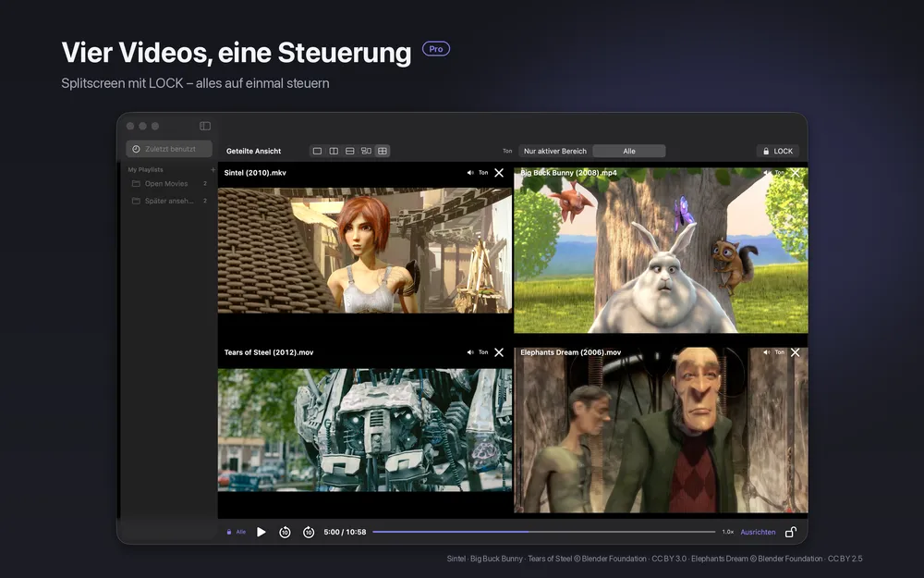This screenshot has height=578, width=924.
Task: Click the 5:00 / 10:58 time display
Action: 345,532
